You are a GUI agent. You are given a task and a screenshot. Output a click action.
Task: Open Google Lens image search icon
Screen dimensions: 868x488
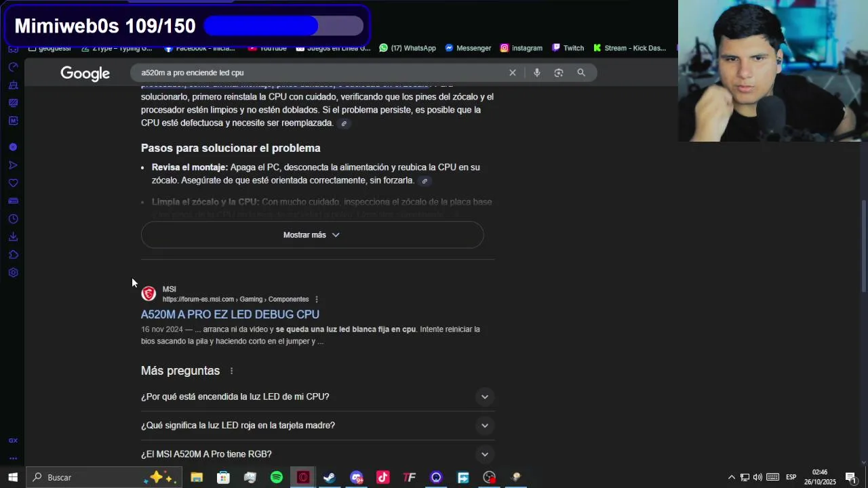click(559, 73)
